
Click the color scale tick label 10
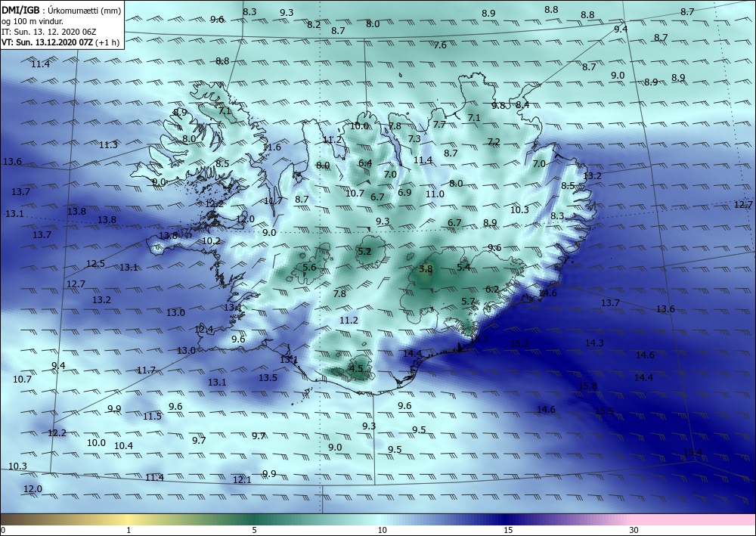point(382,530)
